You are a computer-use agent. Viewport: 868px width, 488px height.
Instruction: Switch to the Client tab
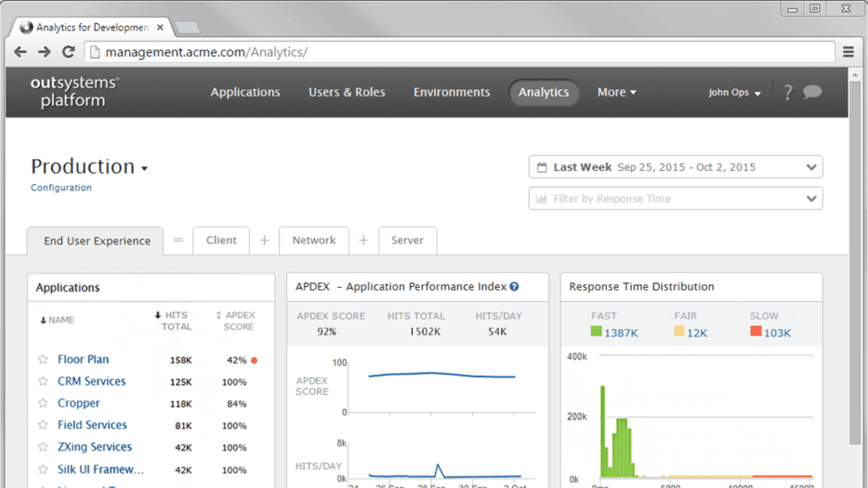pos(221,240)
